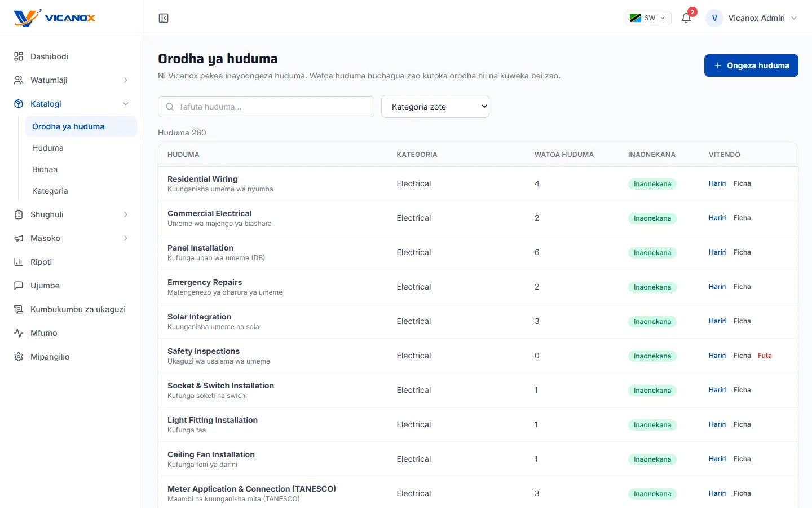
Task: Open the Kategoria zote filter dropdown
Action: (435, 107)
